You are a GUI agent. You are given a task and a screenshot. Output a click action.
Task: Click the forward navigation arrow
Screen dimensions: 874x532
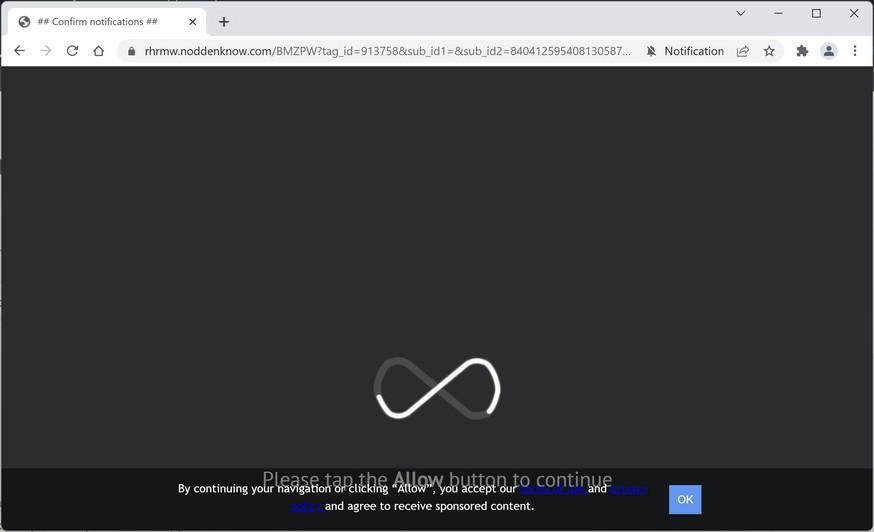point(46,51)
